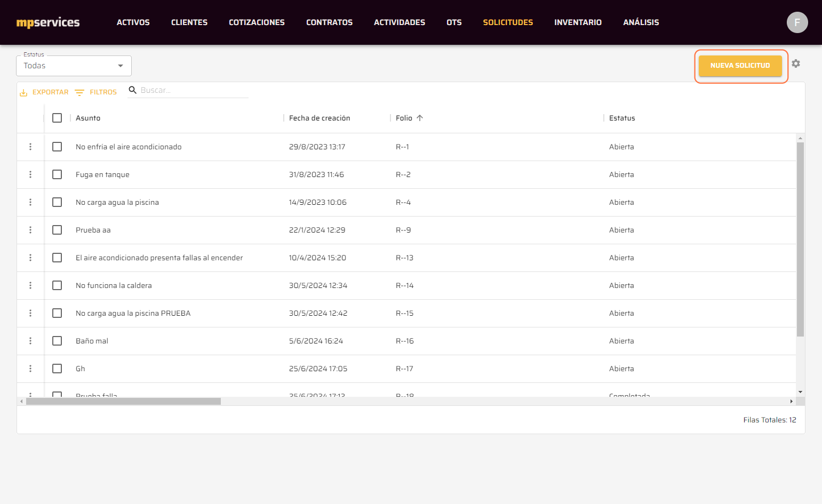
Task: Click the Exportar text label
Action: click(x=51, y=92)
